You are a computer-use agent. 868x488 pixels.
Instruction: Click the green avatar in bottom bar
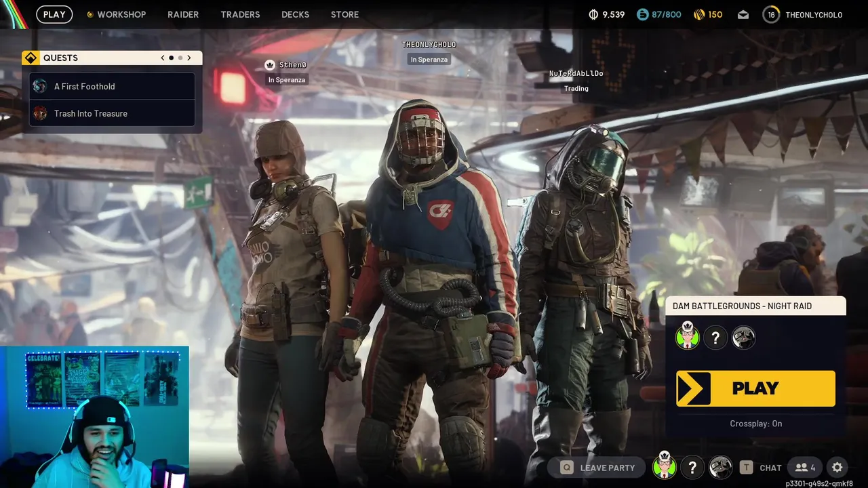tap(665, 466)
